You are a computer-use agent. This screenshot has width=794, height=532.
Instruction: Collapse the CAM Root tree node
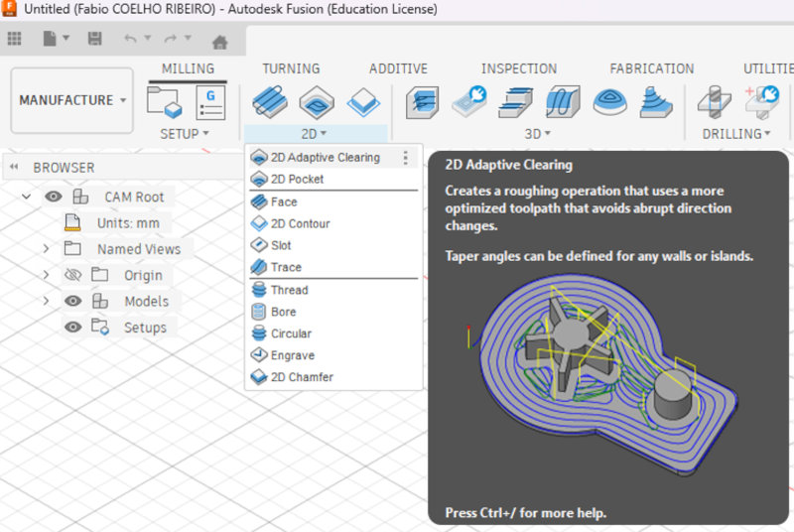[x=27, y=197]
